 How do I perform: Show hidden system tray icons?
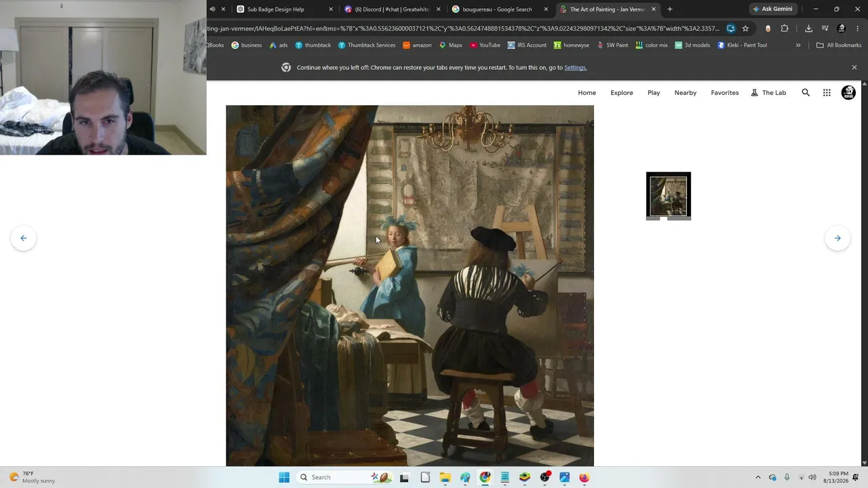pyautogui.click(x=758, y=477)
